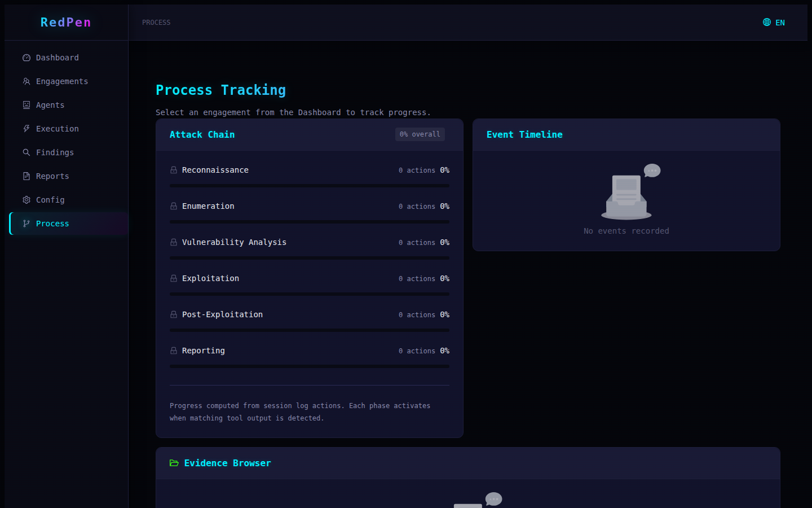Click Enumeration's 0 actions count
The height and width of the screenshot is (508, 812).
coord(417,207)
